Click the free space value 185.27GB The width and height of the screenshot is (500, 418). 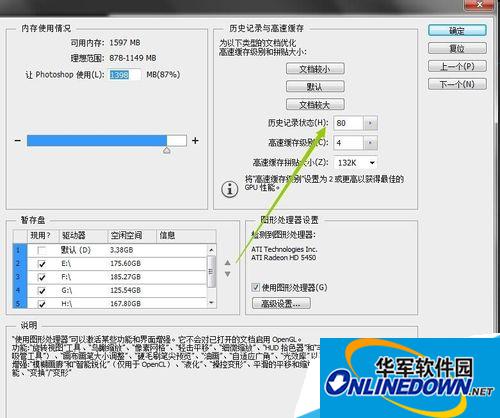(x=125, y=277)
